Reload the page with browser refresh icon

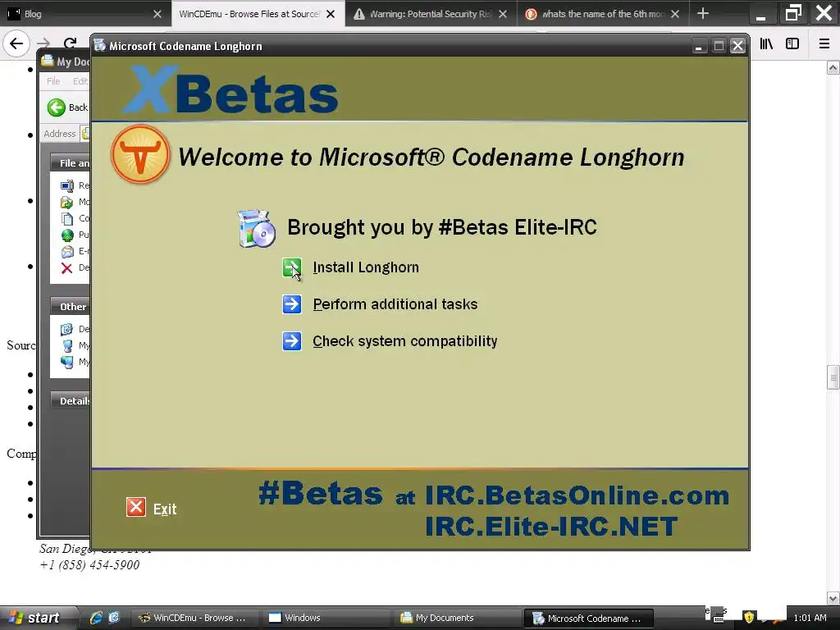pyautogui.click(x=70, y=43)
